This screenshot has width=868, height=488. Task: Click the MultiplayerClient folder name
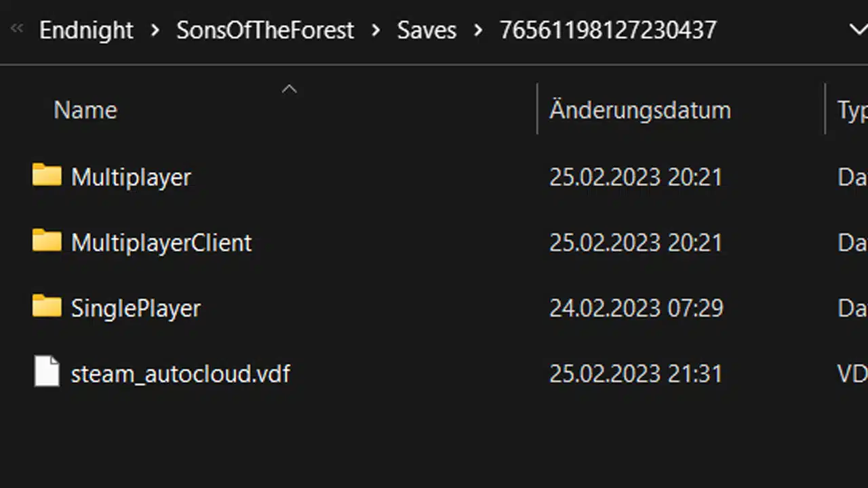[161, 243]
